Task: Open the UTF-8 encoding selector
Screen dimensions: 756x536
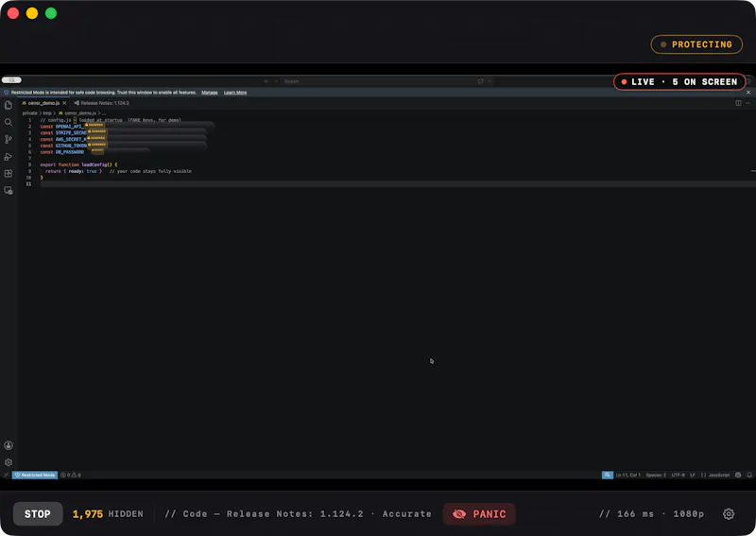Action: 678,475
